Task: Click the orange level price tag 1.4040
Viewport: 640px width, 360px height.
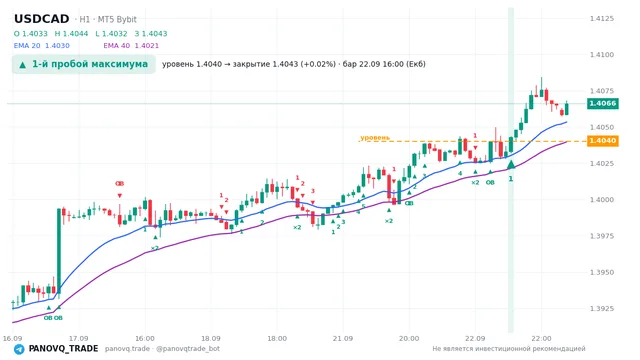Action: (603, 141)
